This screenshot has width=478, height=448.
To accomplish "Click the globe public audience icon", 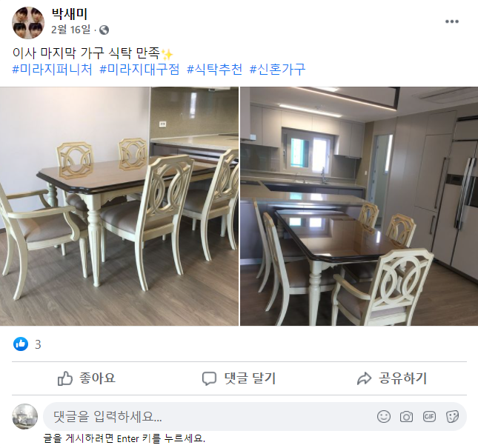I will pos(104,30).
